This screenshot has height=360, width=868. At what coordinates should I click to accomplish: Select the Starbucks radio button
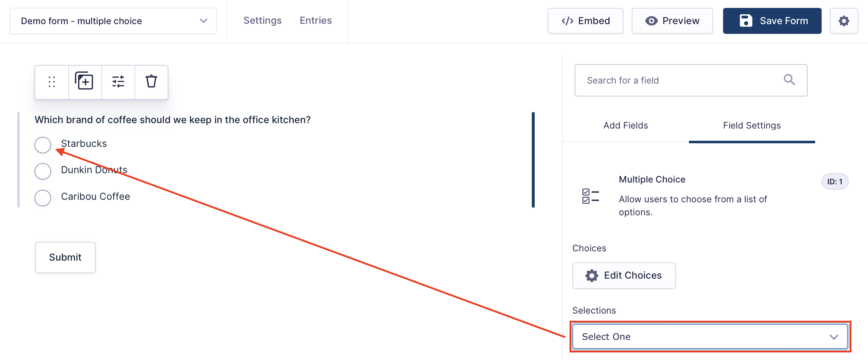tap(43, 145)
